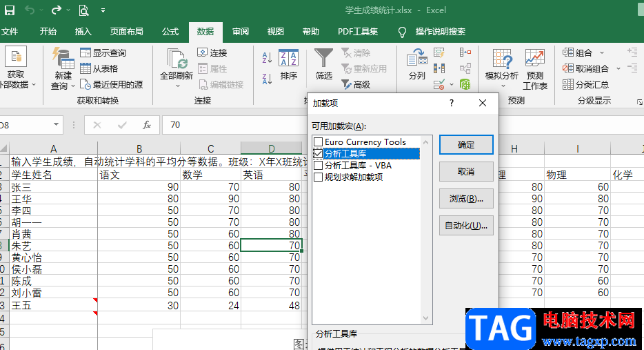Click the 浏览(B)... browse button
Image resolution: width=644 pixels, height=350 pixels.
(465, 199)
